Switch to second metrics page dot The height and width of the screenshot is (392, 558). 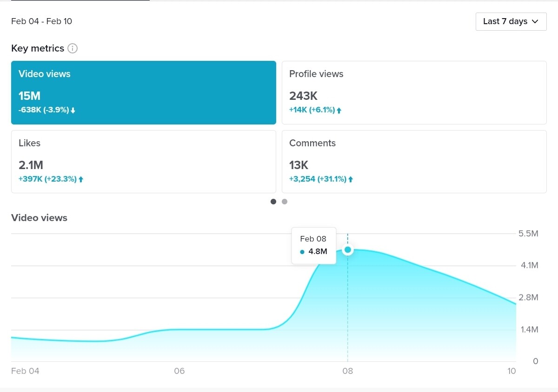(285, 202)
